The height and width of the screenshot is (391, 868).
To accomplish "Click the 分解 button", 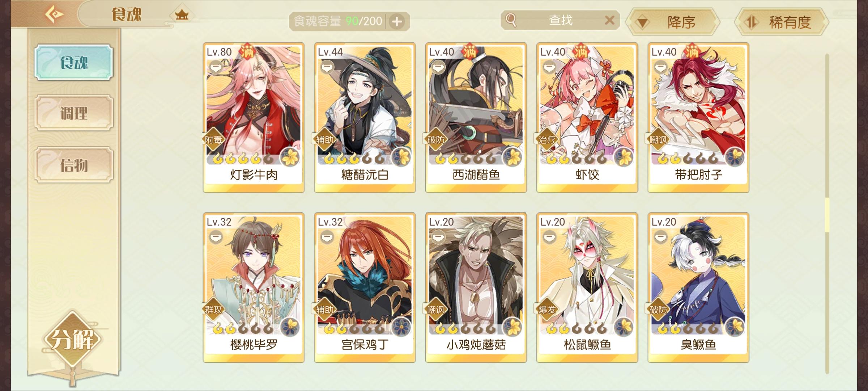I will pyautogui.click(x=72, y=340).
